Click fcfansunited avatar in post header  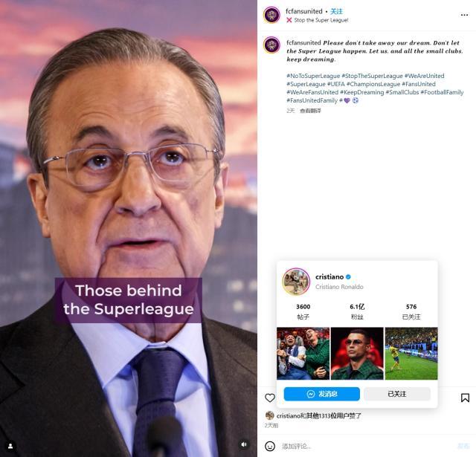(x=272, y=15)
